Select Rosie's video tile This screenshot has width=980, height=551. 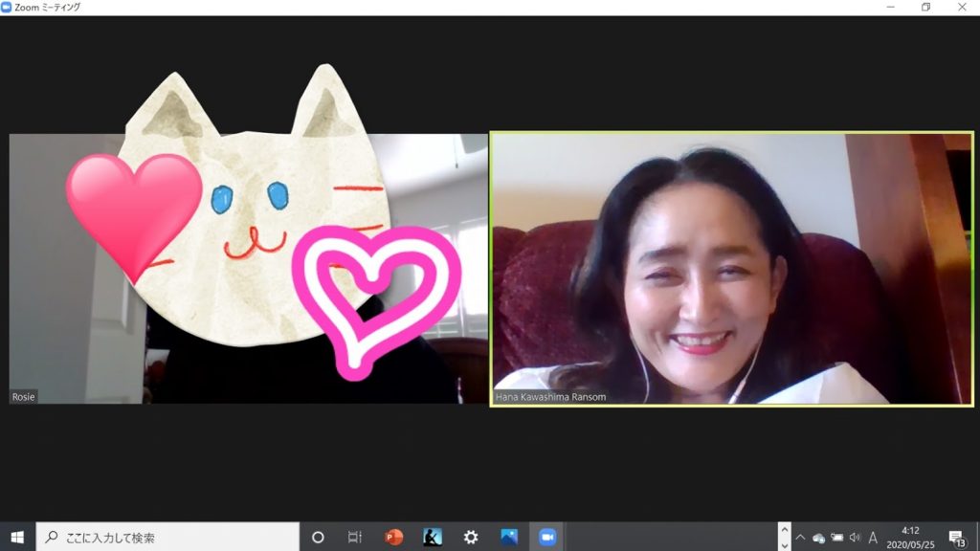coord(248,269)
